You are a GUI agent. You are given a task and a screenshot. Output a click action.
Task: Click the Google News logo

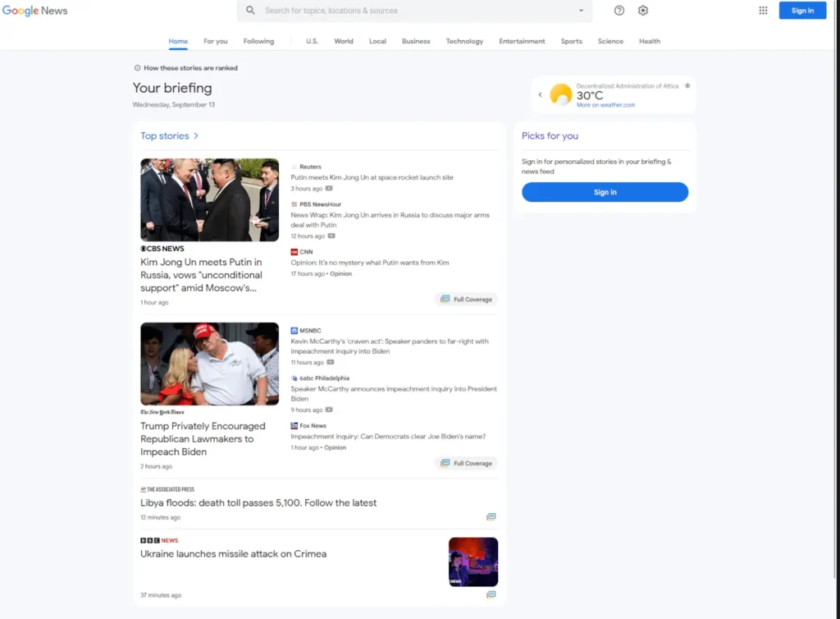34,11
